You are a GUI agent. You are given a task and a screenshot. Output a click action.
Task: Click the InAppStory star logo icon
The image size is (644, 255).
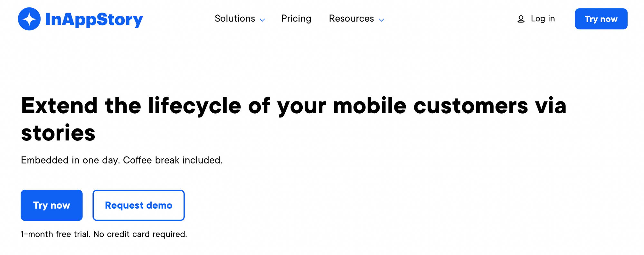pyautogui.click(x=29, y=19)
